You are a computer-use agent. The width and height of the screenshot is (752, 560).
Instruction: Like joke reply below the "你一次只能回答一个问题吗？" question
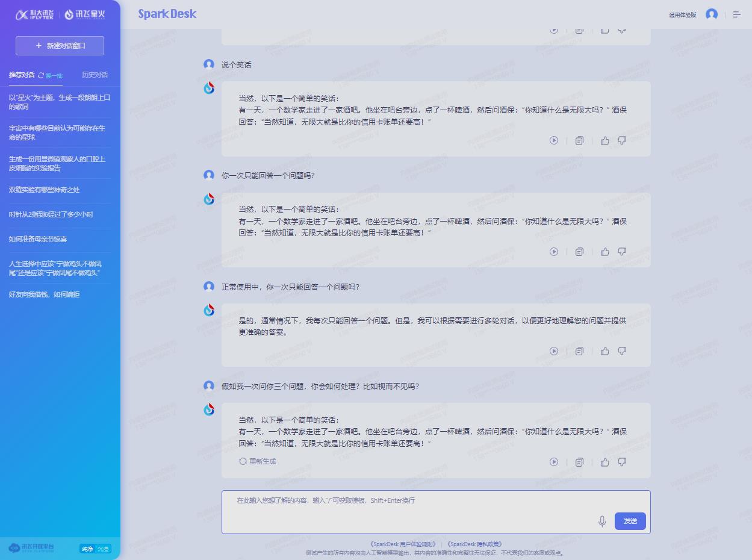coord(605,252)
